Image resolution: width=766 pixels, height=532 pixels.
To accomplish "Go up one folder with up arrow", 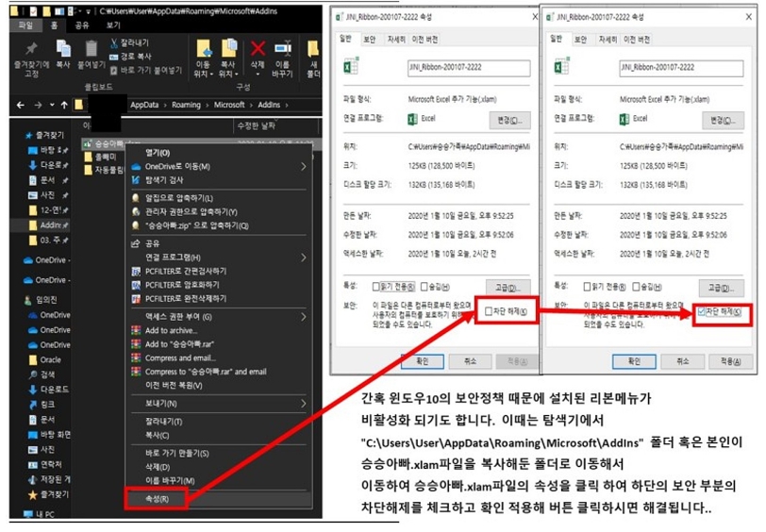I will 64,105.
